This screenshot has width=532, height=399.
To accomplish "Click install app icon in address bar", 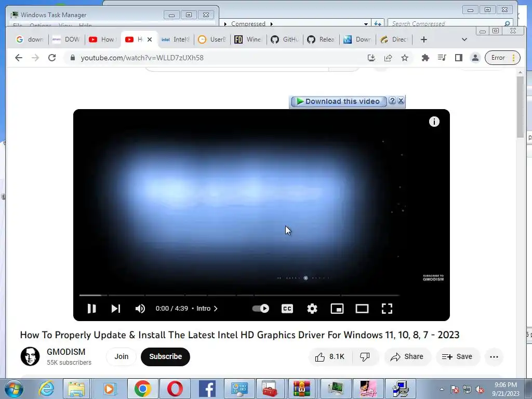I will (371, 58).
